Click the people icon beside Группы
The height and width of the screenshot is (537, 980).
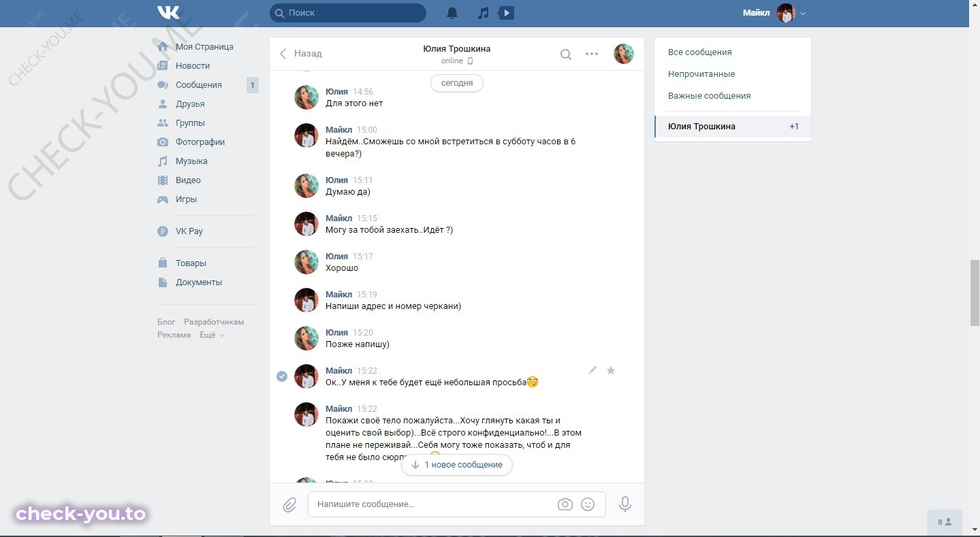(x=163, y=123)
